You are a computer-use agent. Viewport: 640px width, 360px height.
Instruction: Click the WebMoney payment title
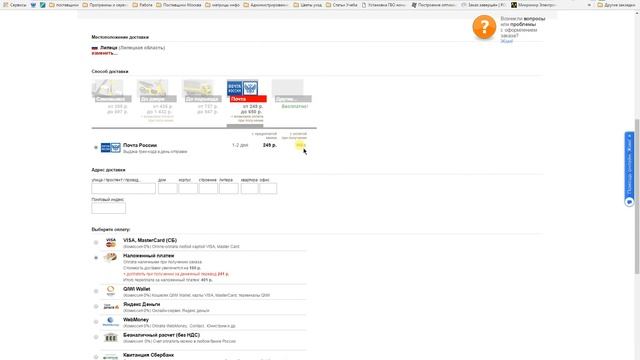(136, 320)
